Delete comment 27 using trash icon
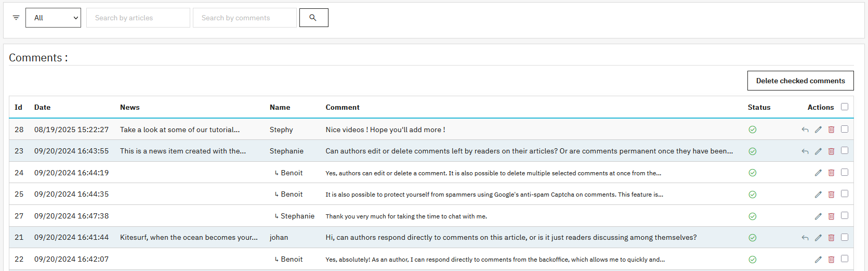Image resolution: width=868 pixels, height=271 pixels. pyautogui.click(x=831, y=216)
